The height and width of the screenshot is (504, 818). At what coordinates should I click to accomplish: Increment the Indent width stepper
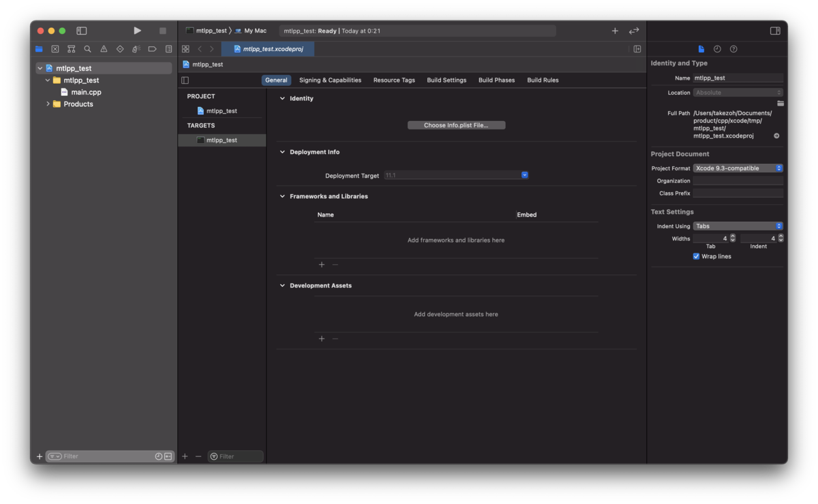coord(781,236)
